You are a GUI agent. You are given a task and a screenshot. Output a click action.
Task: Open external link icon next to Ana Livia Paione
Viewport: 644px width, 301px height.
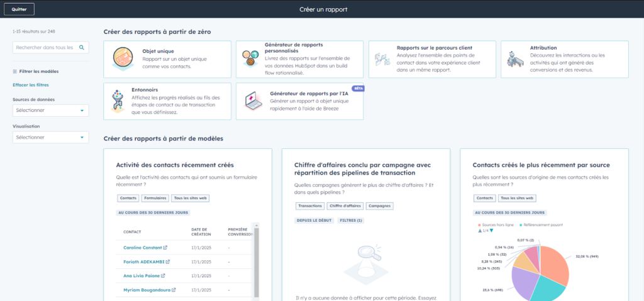(163, 275)
